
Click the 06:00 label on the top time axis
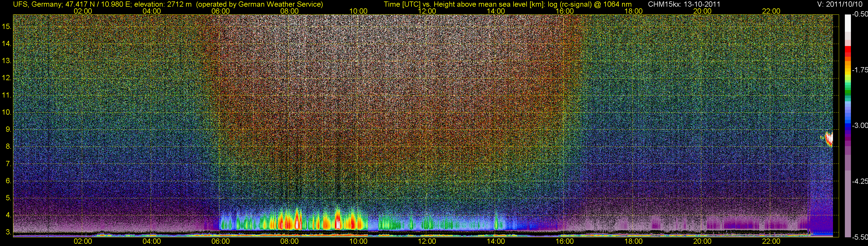221,11
